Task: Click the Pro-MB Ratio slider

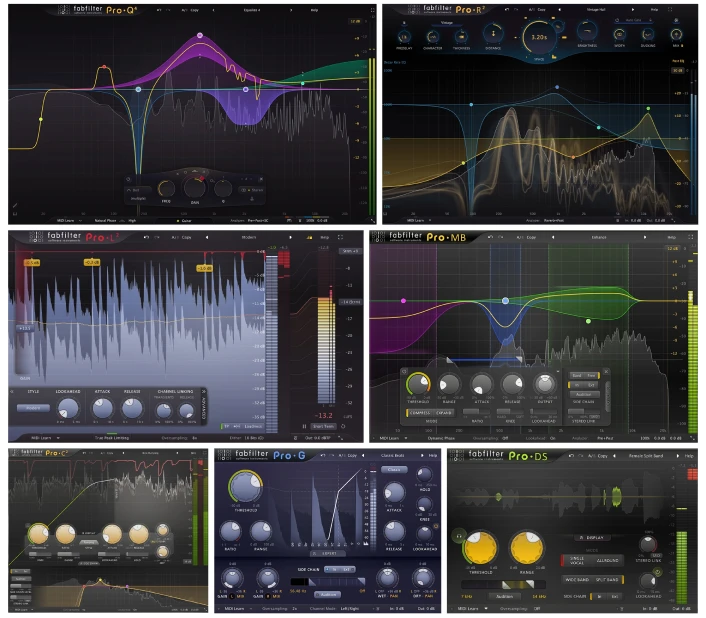Action: [x=477, y=411]
